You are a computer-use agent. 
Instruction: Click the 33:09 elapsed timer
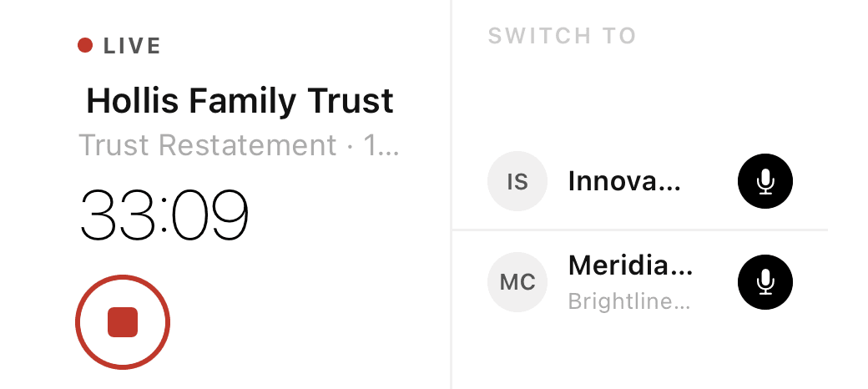coord(164,215)
